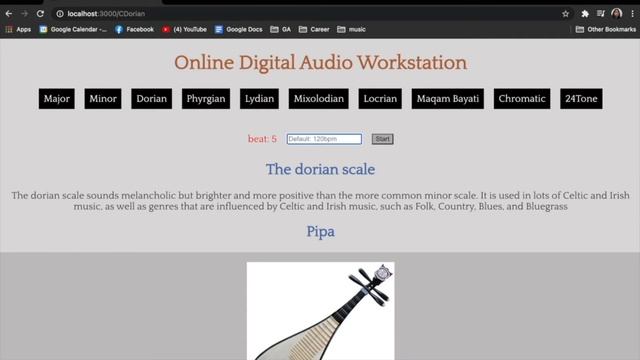The height and width of the screenshot is (360, 640).
Task: Click the Pipa instrument image
Action: (320, 311)
